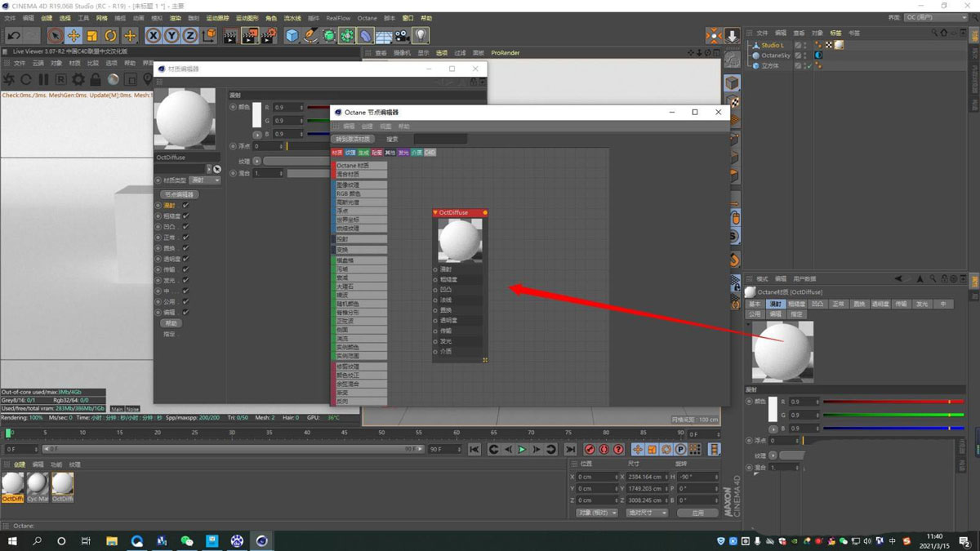Toggle the C4D filter tag in node editor

[x=430, y=153]
